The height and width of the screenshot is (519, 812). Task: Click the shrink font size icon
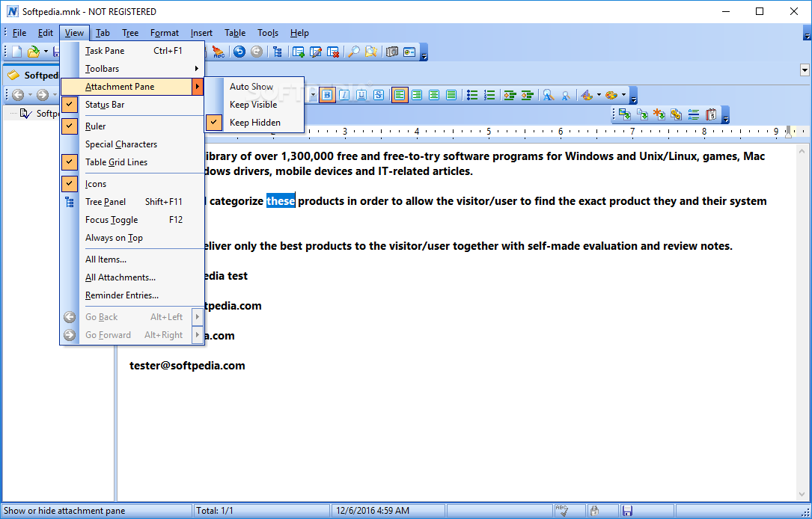(x=565, y=95)
